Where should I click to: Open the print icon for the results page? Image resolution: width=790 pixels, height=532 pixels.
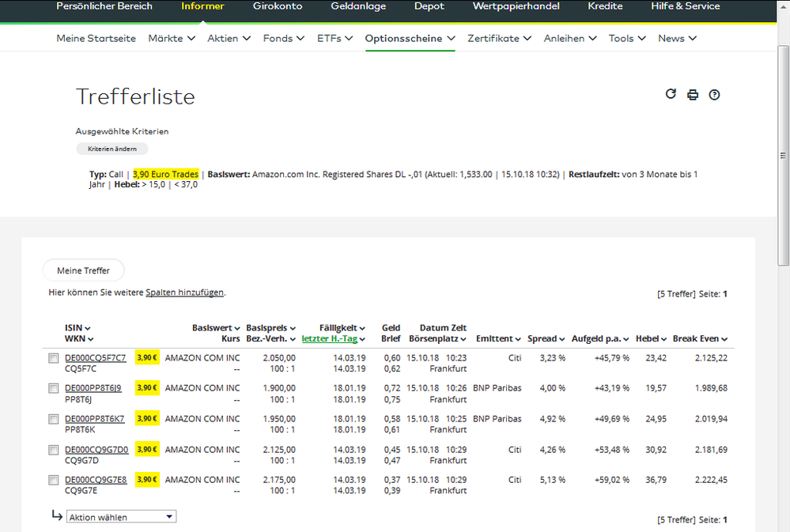(693, 94)
